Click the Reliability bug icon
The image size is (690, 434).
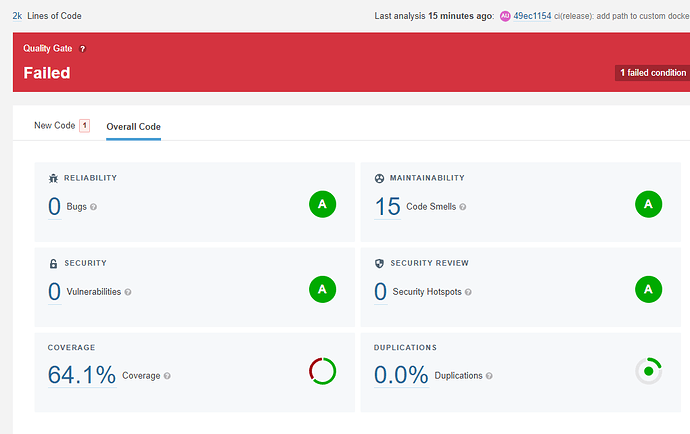click(53, 178)
